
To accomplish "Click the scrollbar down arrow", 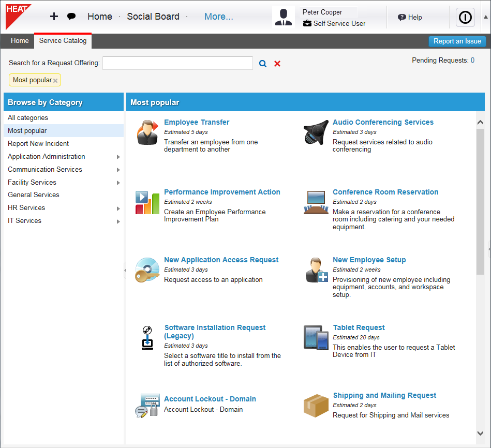I will tap(480, 433).
